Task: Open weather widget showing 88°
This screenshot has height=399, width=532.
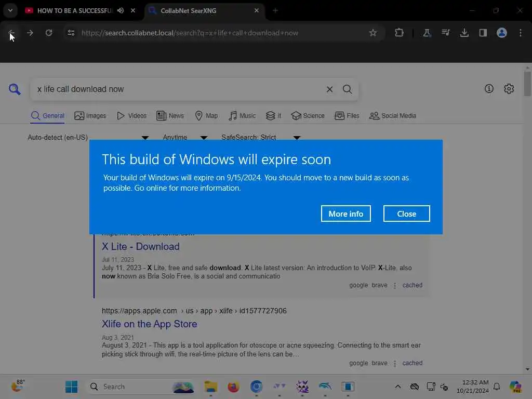Action: tap(17, 386)
